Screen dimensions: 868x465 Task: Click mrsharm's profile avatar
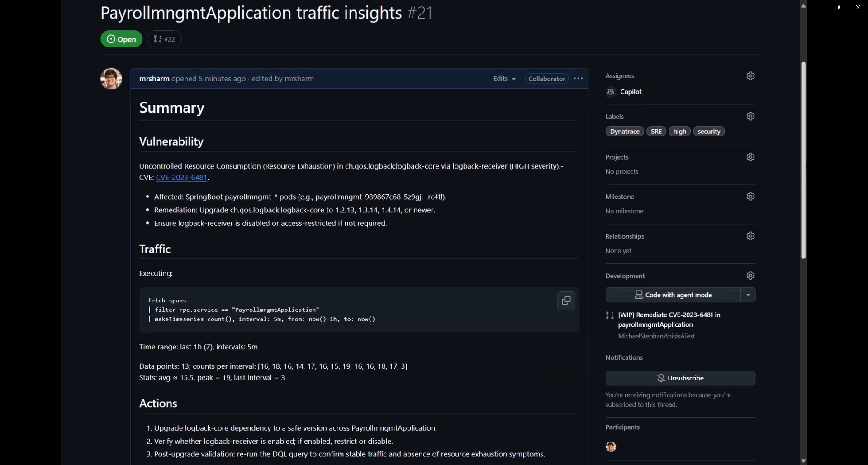(x=111, y=78)
